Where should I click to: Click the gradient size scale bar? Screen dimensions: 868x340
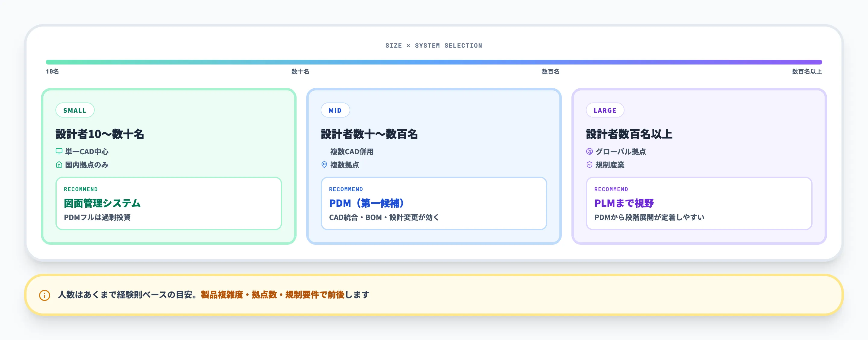point(434,62)
